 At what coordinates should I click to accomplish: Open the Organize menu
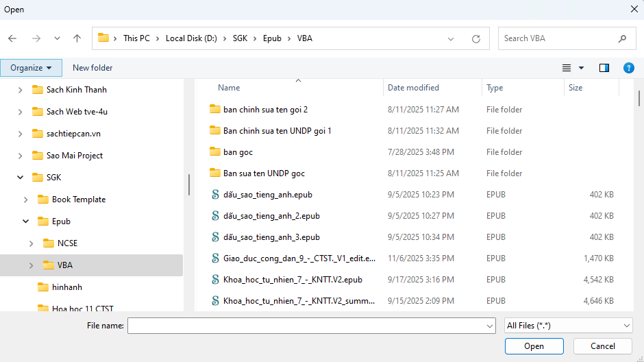(x=31, y=68)
